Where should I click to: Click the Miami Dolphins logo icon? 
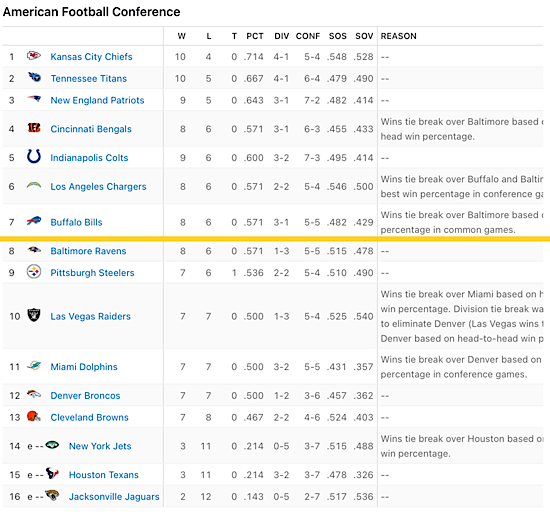(34, 366)
